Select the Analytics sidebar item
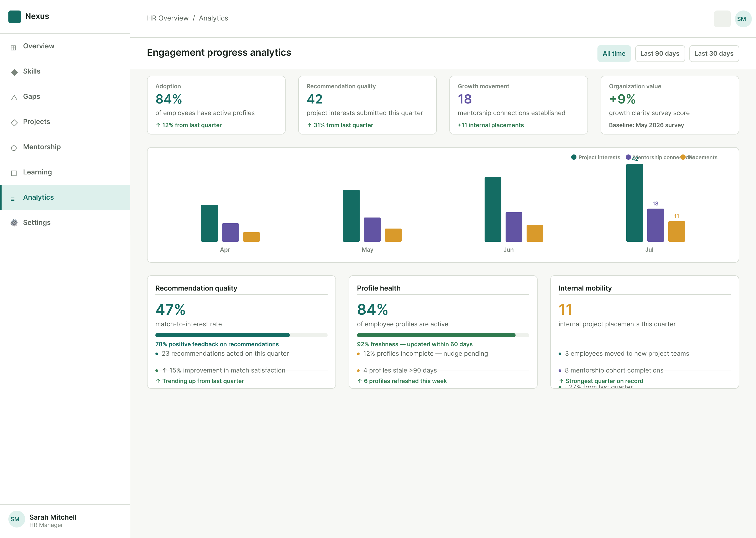756x538 pixels. point(65,198)
